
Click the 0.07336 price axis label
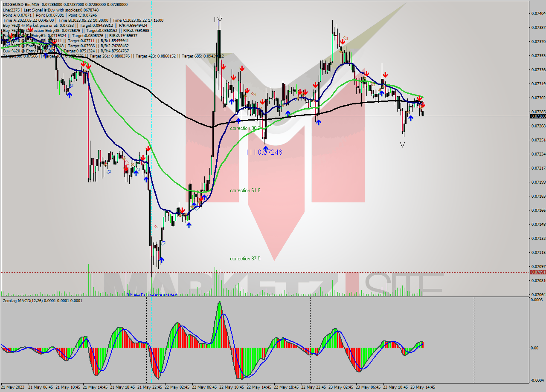[x=538, y=69]
